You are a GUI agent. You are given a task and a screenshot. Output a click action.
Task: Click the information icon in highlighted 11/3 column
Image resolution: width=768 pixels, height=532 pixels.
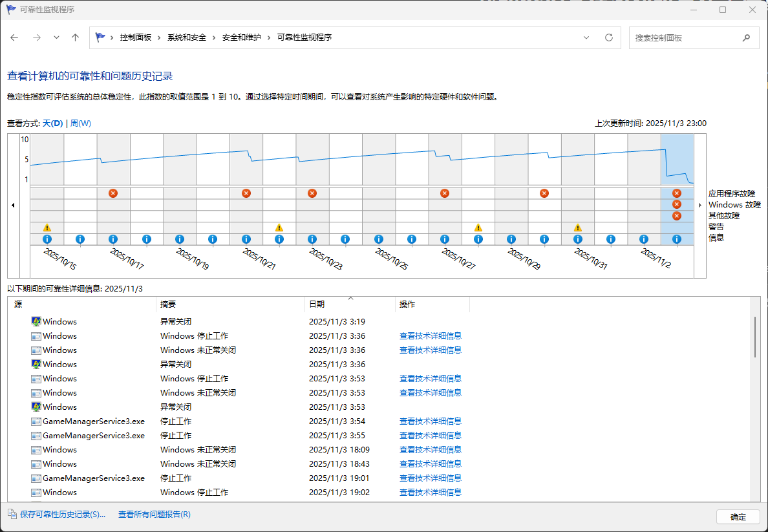click(677, 239)
